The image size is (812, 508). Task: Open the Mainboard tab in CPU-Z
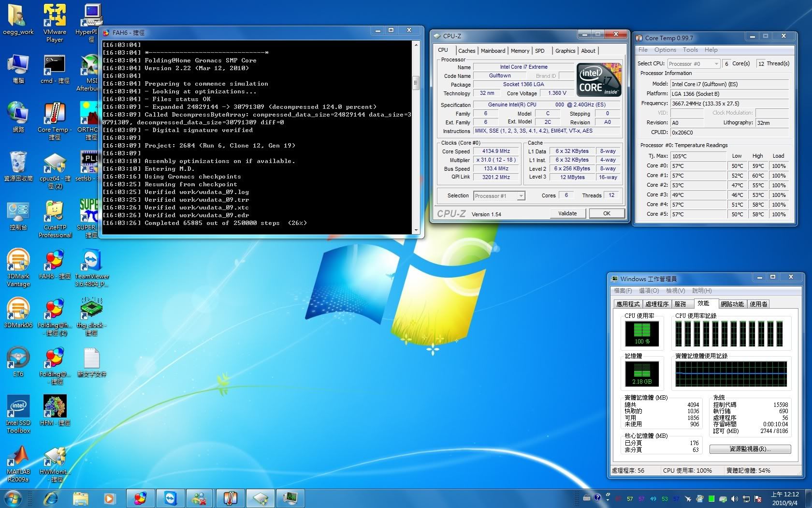coord(493,51)
